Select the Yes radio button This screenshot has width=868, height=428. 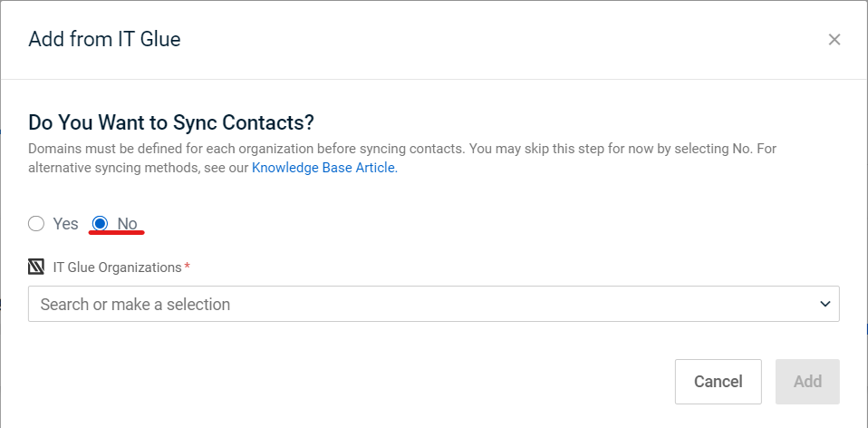pyautogui.click(x=36, y=224)
